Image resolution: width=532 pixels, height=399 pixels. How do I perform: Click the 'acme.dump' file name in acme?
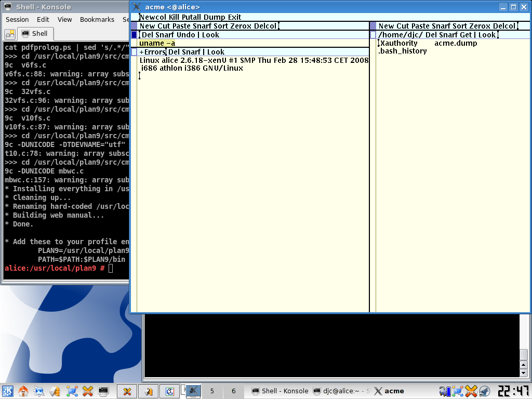tap(456, 43)
